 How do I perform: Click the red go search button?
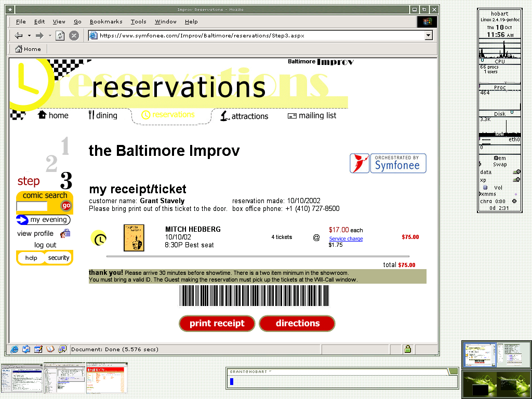point(66,205)
